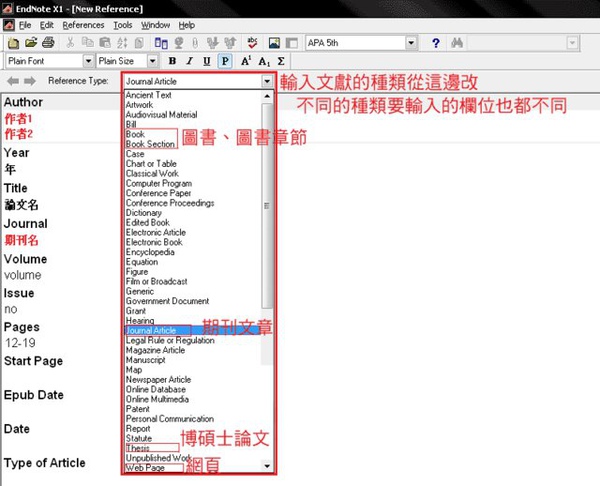This screenshot has height=486, width=600.
Task: Click the Cut scissors icon
Action: (x=70, y=42)
